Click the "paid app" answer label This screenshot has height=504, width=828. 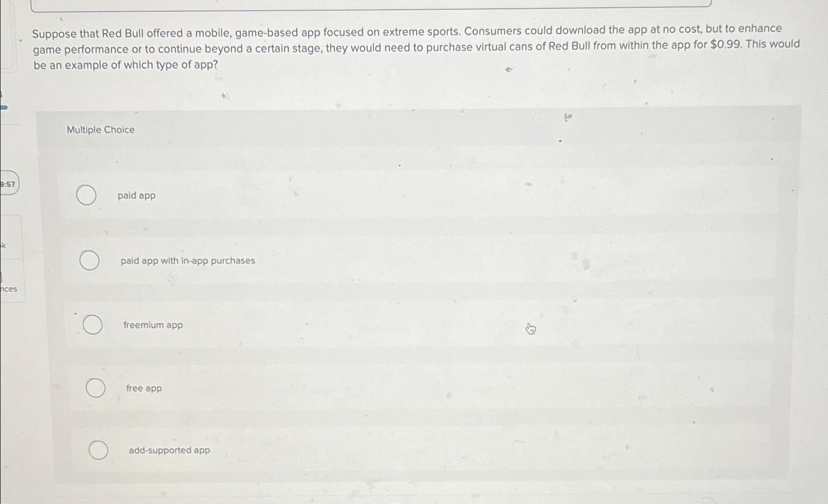click(136, 195)
